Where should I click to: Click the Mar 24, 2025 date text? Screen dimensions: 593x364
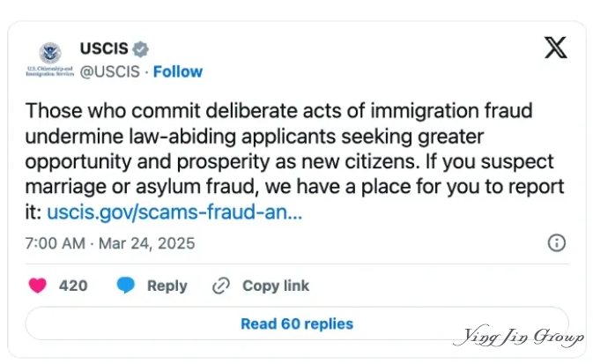[147, 243]
